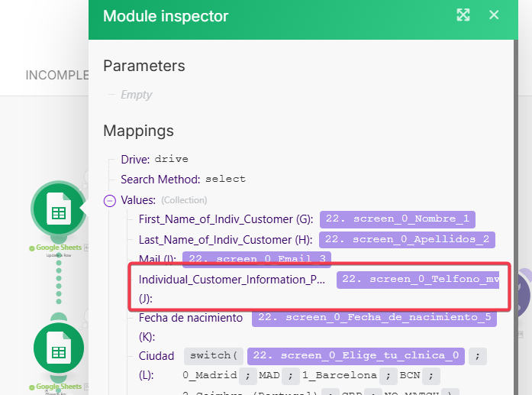The width and height of the screenshot is (532, 395).
Task: Select the screen_0_Telfono_mv mapping pill
Action: tap(418, 280)
